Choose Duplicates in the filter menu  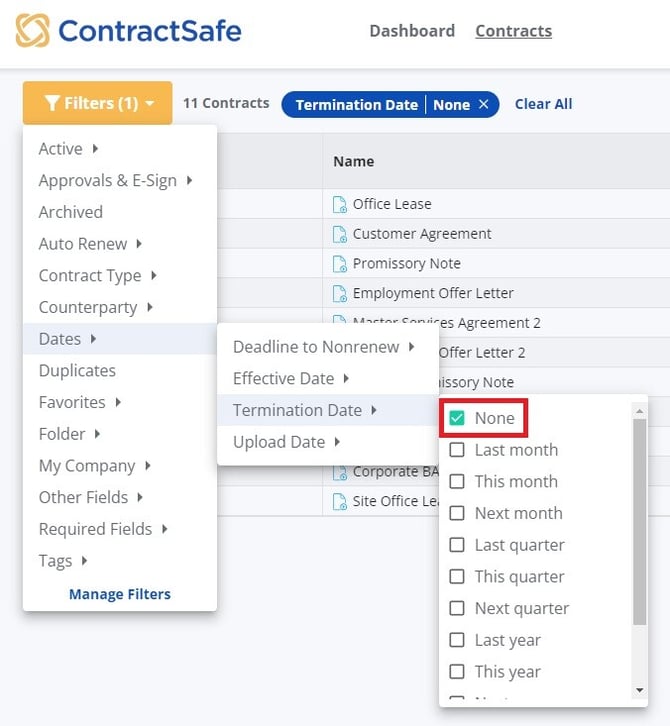[77, 370]
